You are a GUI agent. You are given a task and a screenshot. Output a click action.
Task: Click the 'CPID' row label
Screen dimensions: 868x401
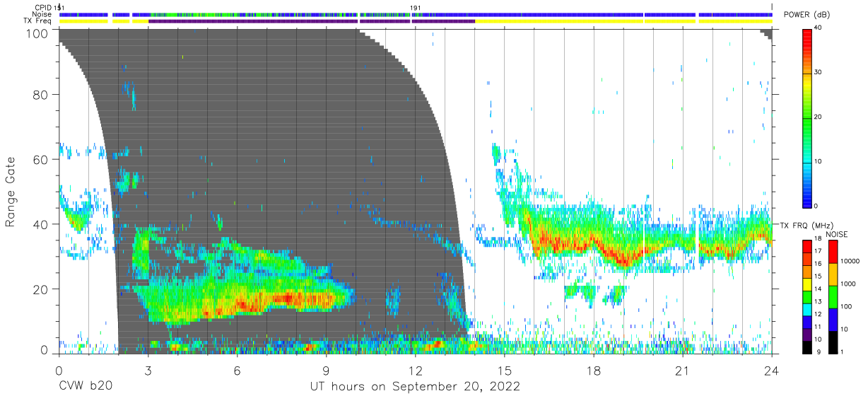coord(43,8)
